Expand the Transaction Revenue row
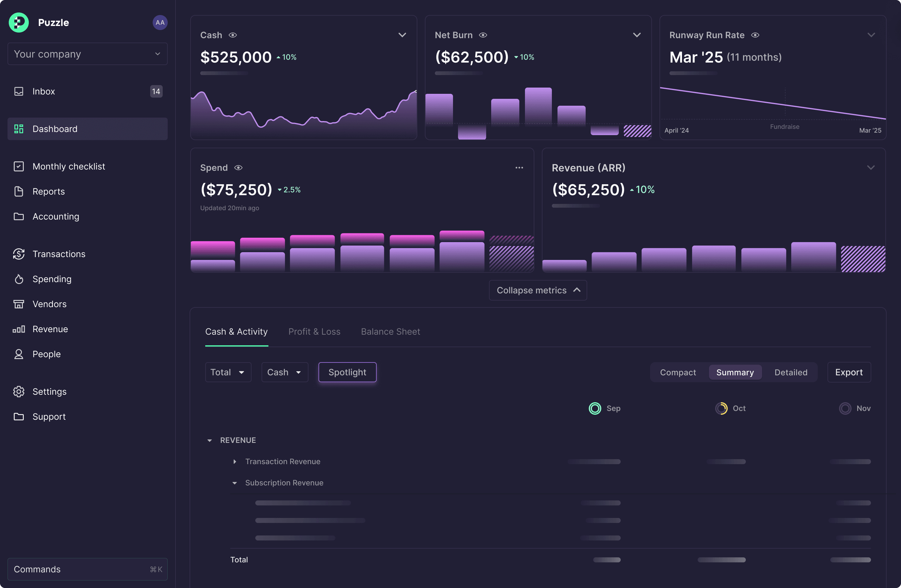The height and width of the screenshot is (588, 901). (235, 462)
